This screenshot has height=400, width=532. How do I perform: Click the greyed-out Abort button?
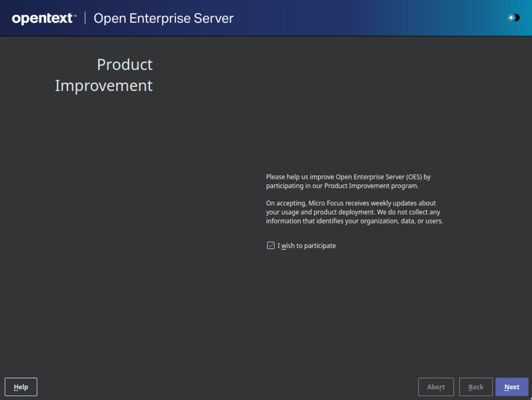pyautogui.click(x=436, y=387)
